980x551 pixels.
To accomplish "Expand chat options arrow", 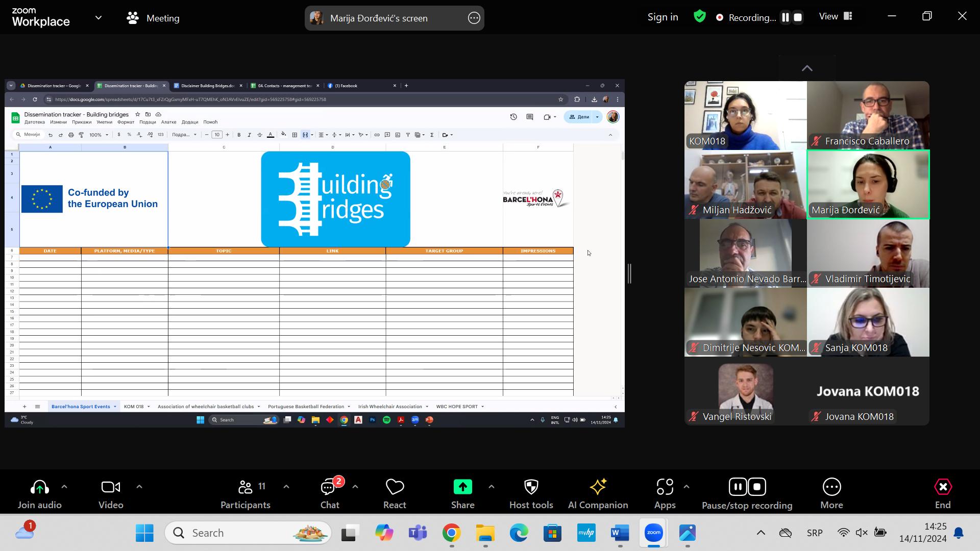I will 355,487.
